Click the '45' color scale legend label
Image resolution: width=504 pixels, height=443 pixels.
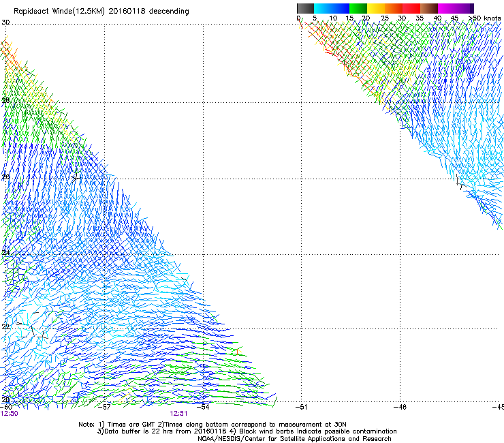click(454, 18)
